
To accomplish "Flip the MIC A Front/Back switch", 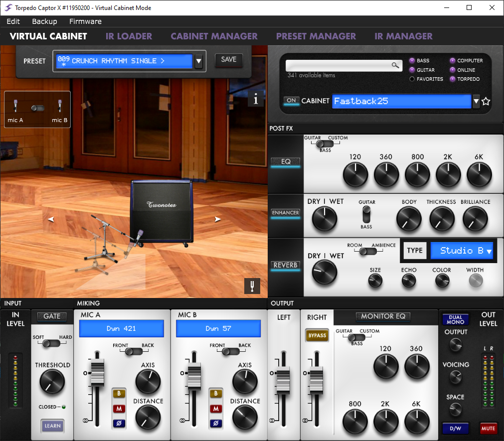I will click(x=134, y=352).
